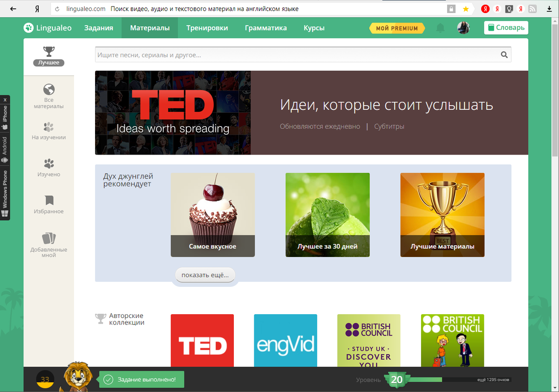Open the Грамматика menu item

(266, 28)
